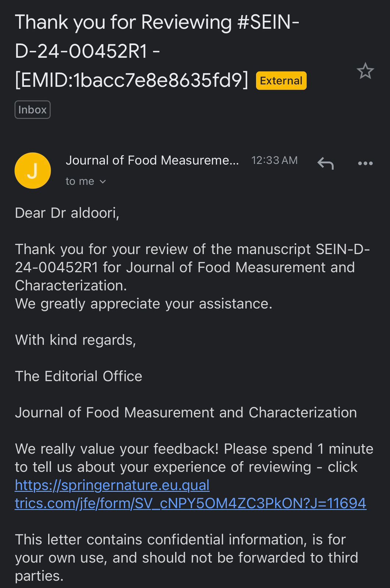Screen dimensions: 390x588
Task: Tap the yellow J sender avatar
Action: [x=33, y=171]
